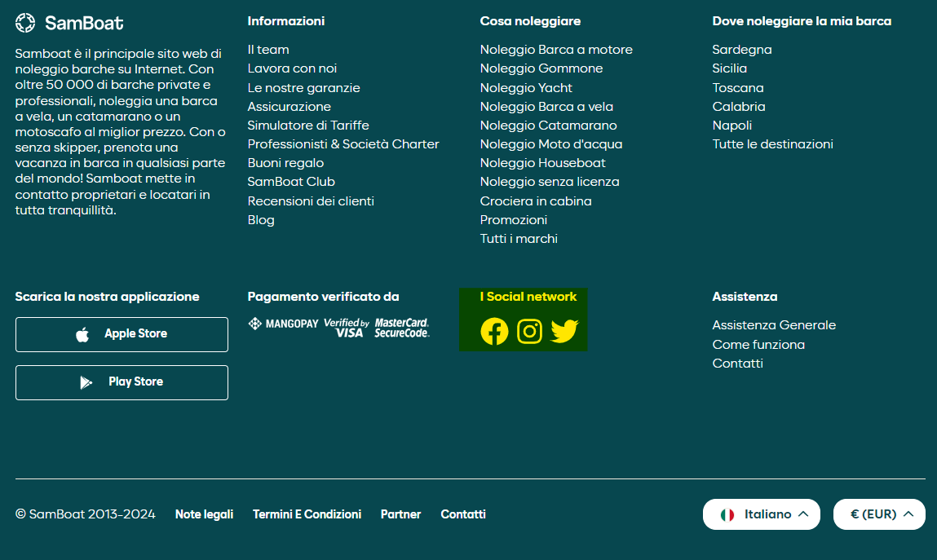Screen dimensions: 937x560
Task: Open the Promozioni link
Action: [x=513, y=220]
